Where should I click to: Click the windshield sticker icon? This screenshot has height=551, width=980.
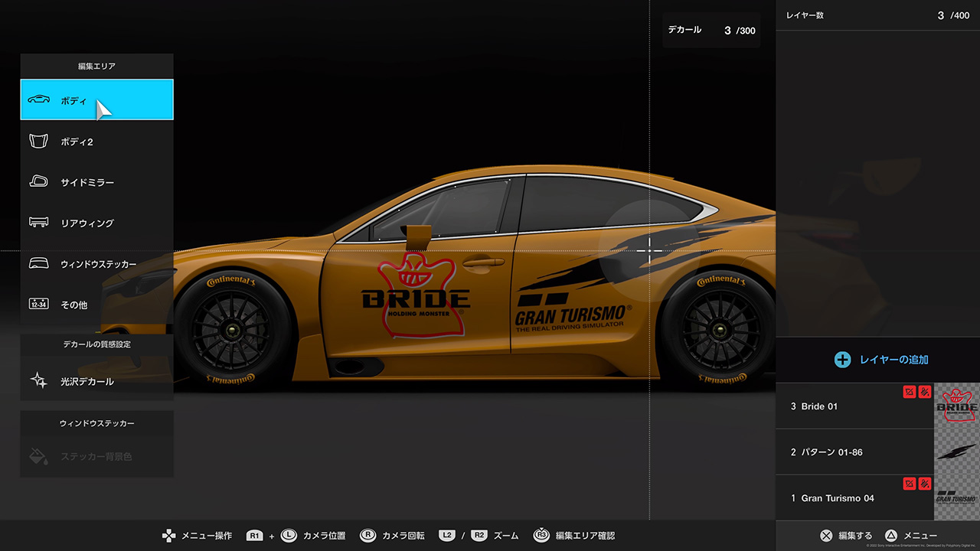point(38,264)
